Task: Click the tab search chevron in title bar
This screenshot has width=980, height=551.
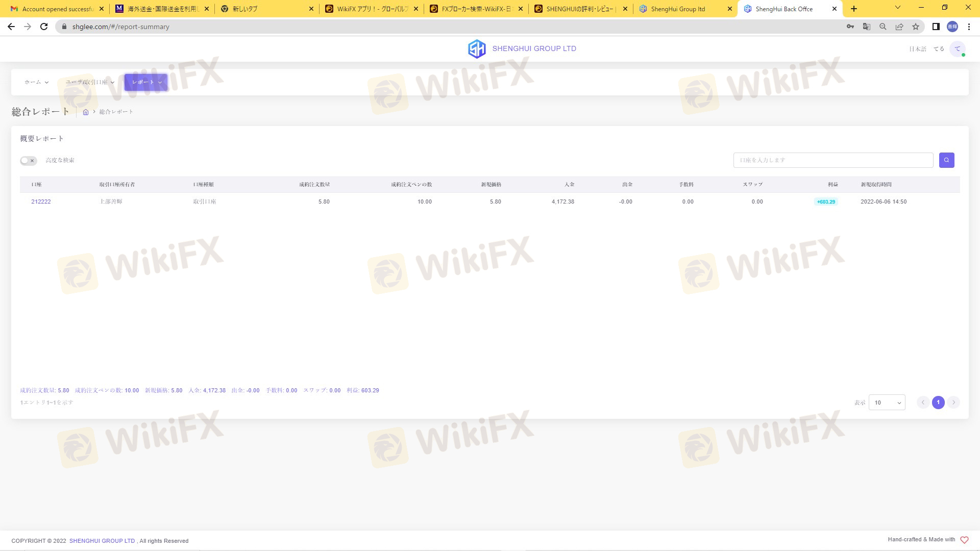Action: tap(898, 8)
